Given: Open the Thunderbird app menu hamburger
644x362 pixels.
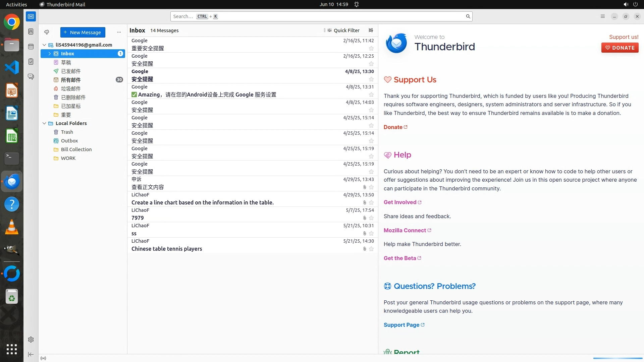Looking at the screenshot, I should coord(602,16).
